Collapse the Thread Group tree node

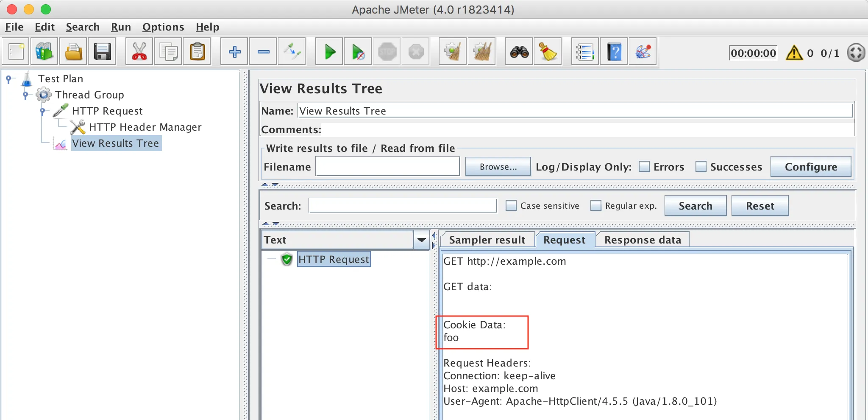tap(26, 95)
